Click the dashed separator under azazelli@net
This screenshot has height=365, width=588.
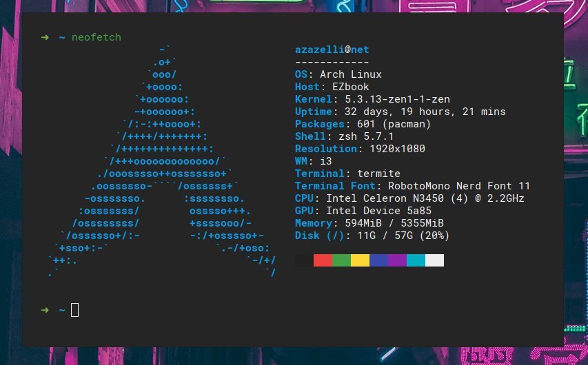(x=332, y=62)
